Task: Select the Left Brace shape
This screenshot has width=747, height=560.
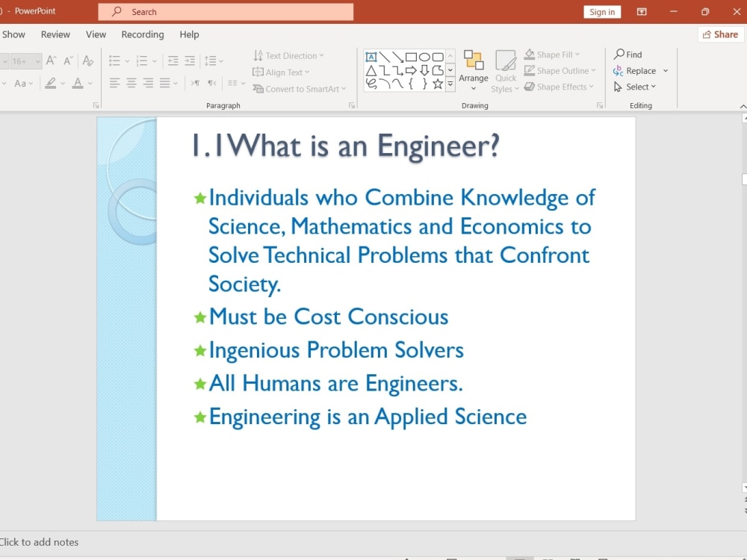Action: [411, 84]
